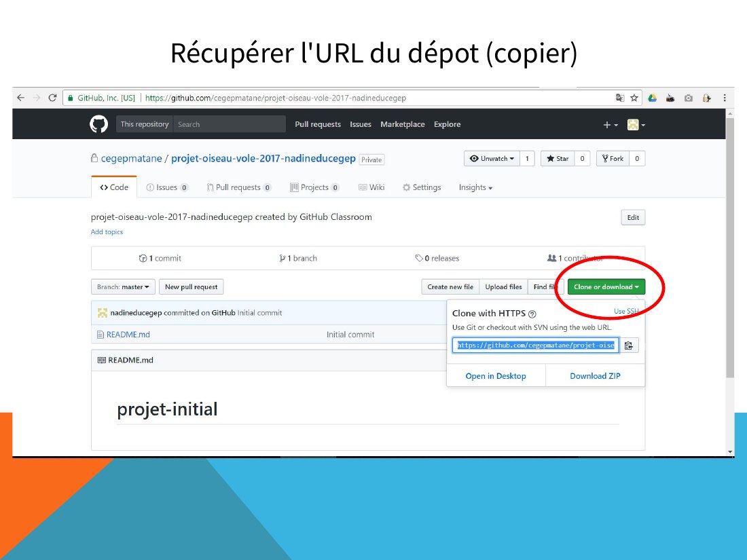
Task: Click the HTTPS clone URL field
Action: coord(536,346)
